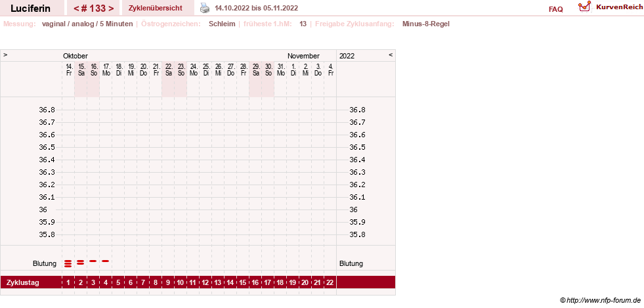Click the printer icon

coord(205,8)
